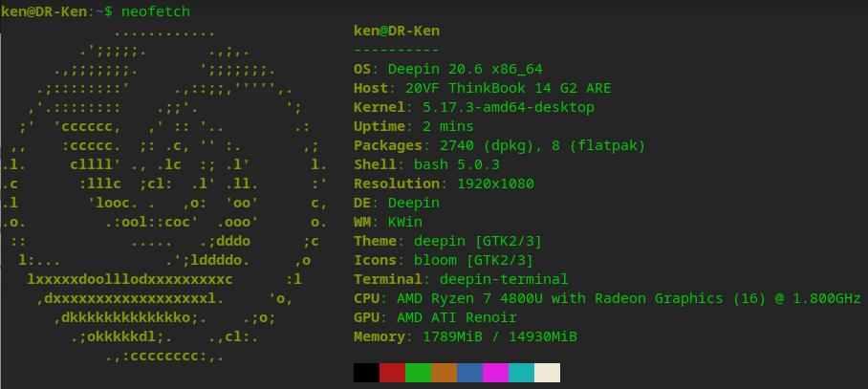The height and width of the screenshot is (389, 868).
Task: Click the Shell value 'bash 5.0.3'
Action: pyautogui.click(x=457, y=165)
